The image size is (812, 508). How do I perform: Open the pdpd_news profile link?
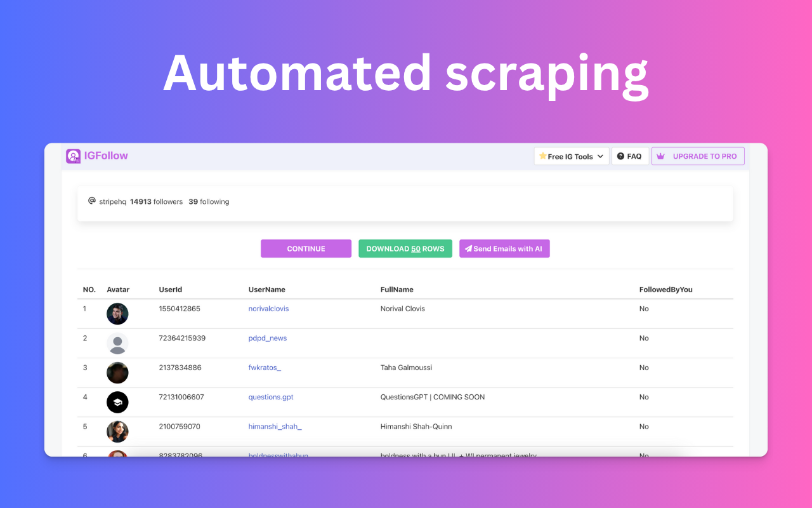[x=267, y=338]
